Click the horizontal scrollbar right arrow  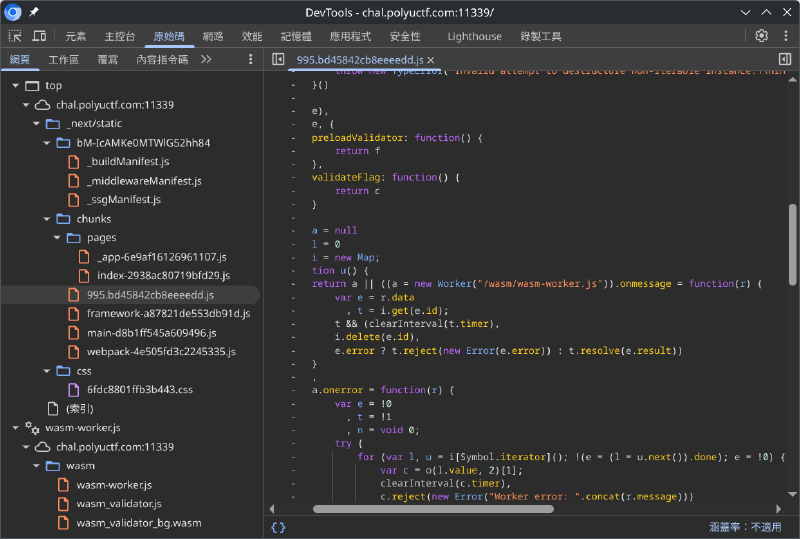778,509
